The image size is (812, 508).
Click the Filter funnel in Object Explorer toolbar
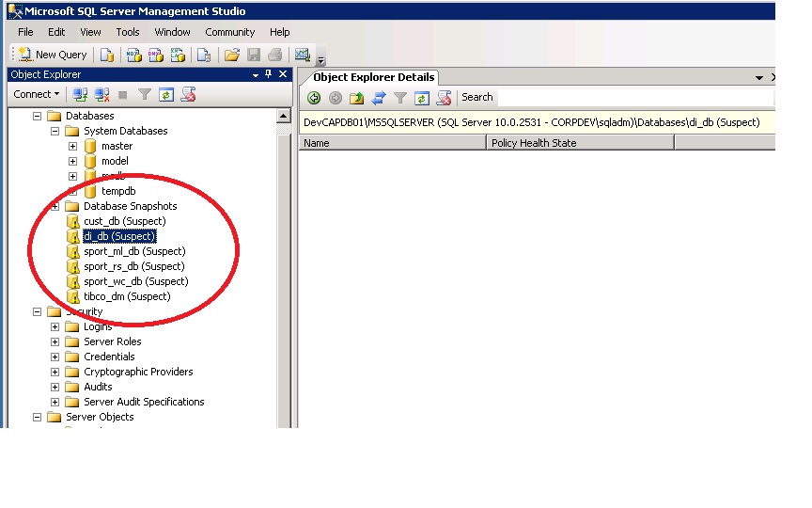(145, 95)
